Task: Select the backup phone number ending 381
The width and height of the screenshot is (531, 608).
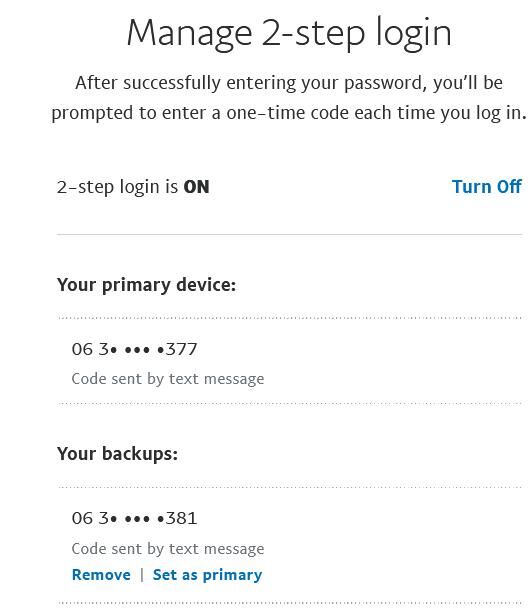Action: pyautogui.click(x=135, y=518)
